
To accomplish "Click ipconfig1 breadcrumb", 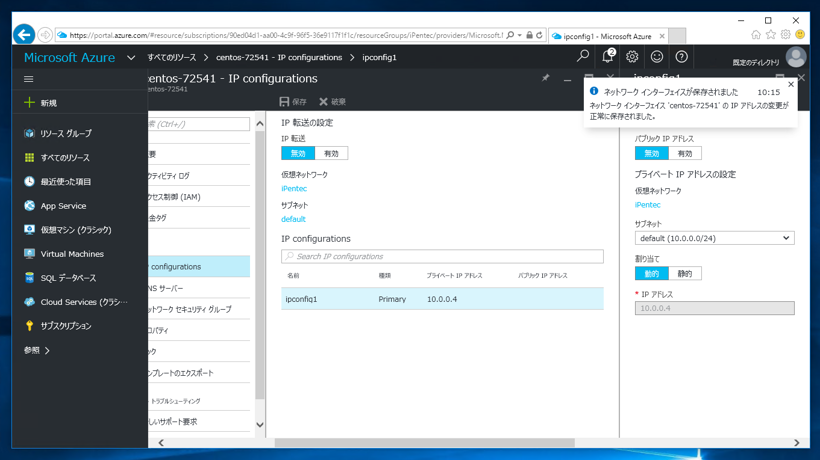I will click(379, 58).
